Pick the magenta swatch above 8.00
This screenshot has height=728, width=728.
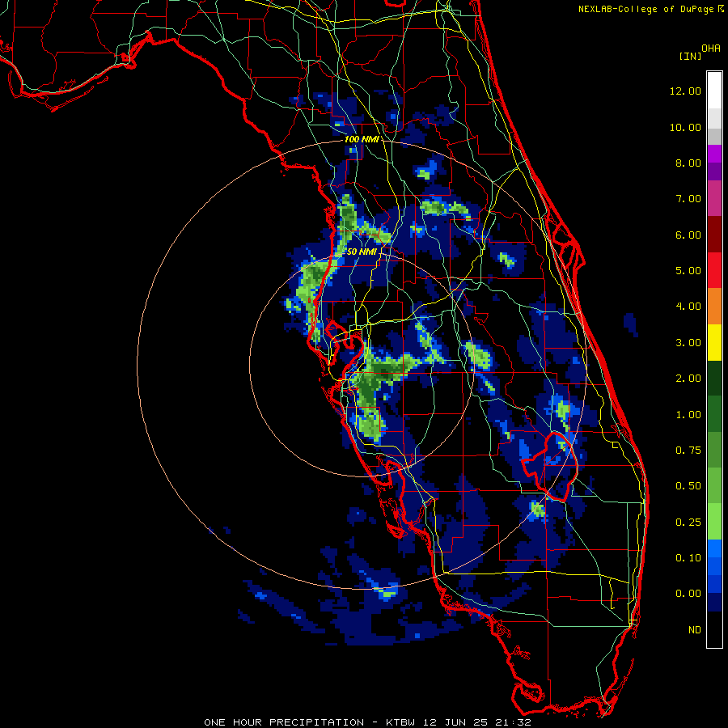714,154
